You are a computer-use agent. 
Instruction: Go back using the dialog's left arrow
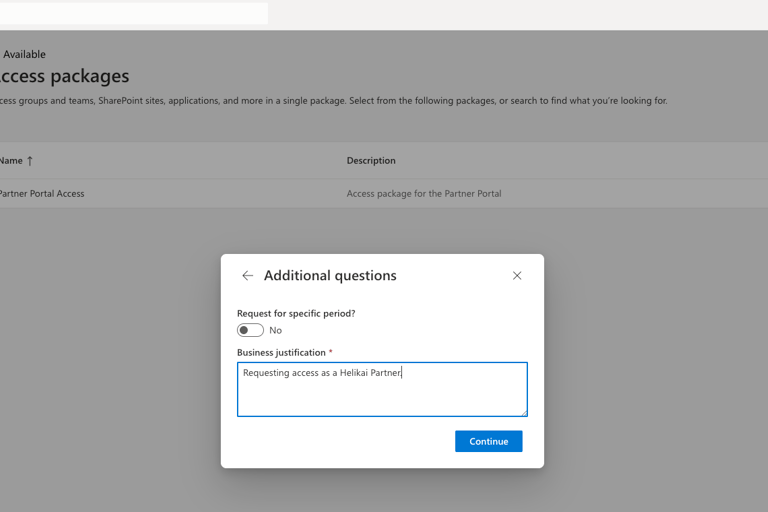(247, 276)
